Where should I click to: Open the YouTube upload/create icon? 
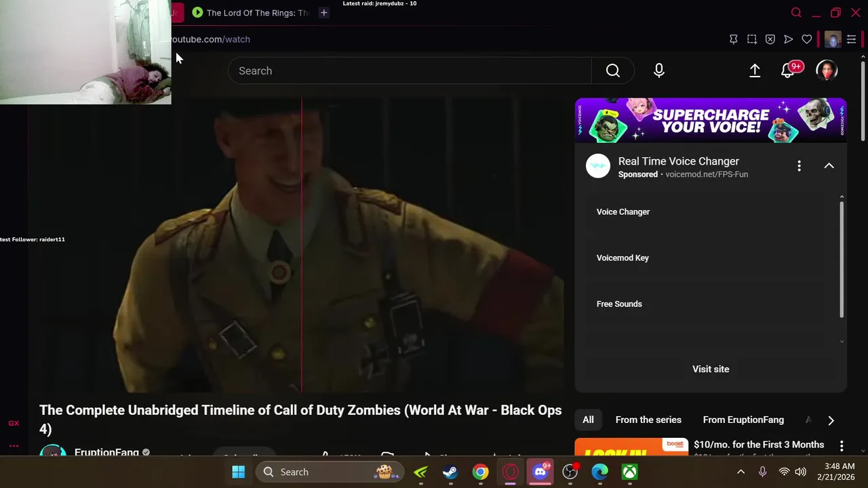tap(755, 70)
